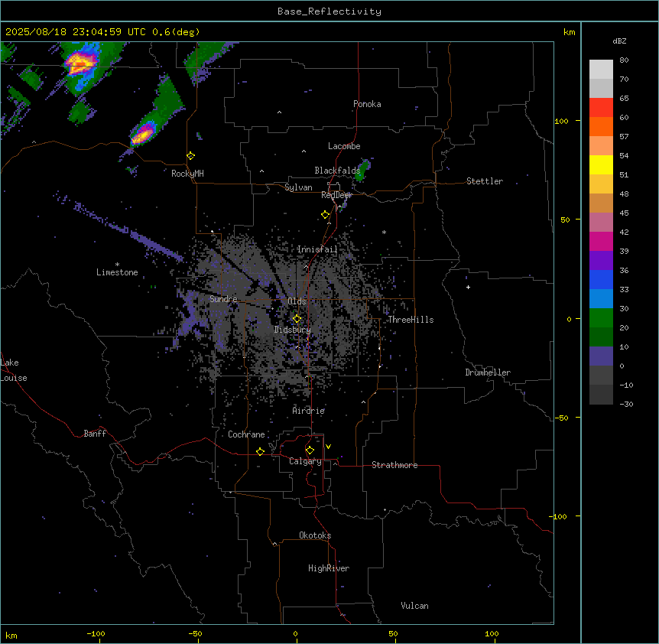Click the Blackfalds city label

(337, 171)
